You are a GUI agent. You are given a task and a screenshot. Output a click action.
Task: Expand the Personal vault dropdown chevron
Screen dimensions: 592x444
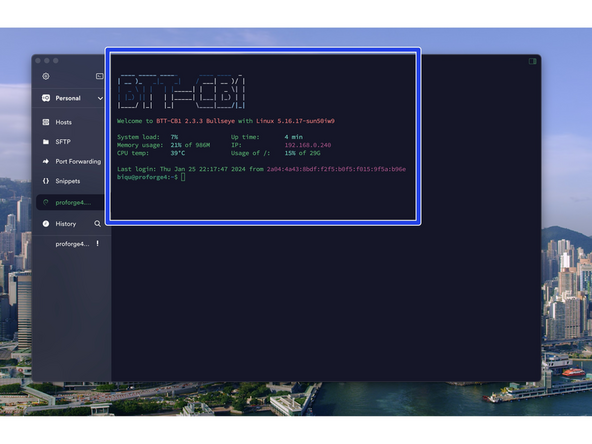pyautogui.click(x=100, y=99)
